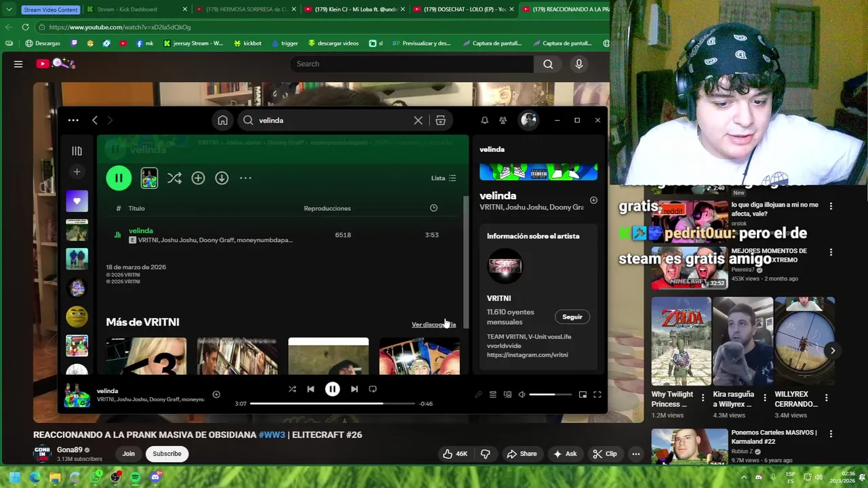Open lyrics microphone icon in player bar
Viewport: 868px width, 488px height.
(x=478, y=394)
